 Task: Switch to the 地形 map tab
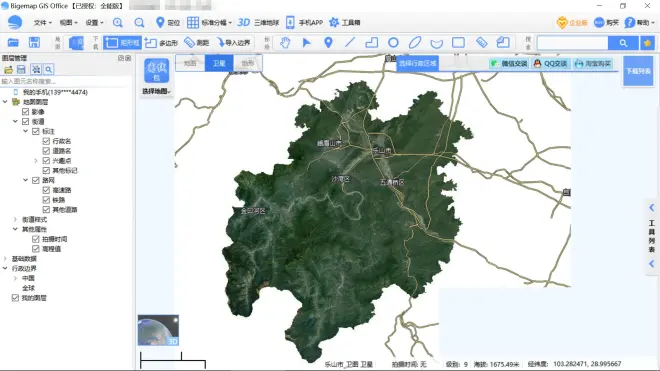coord(248,63)
